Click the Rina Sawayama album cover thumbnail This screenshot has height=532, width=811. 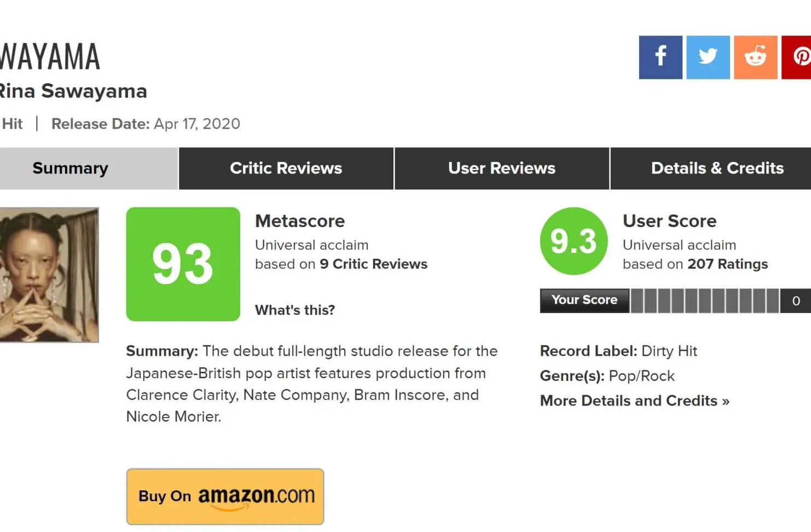click(x=49, y=275)
